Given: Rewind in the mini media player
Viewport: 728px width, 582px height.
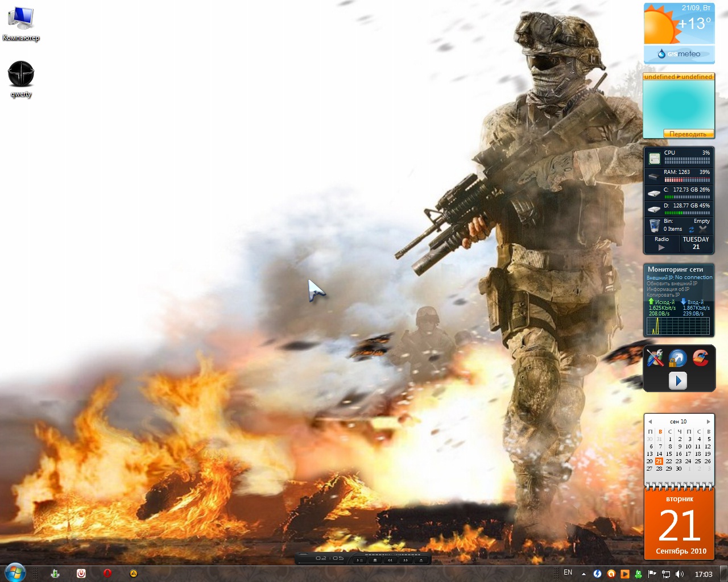Looking at the screenshot, I should click(390, 560).
